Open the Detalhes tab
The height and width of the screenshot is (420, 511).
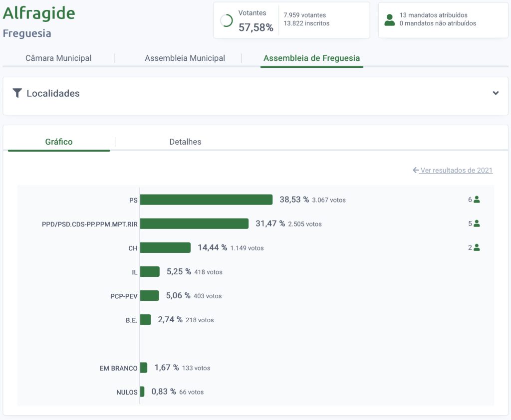tap(185, 142)
